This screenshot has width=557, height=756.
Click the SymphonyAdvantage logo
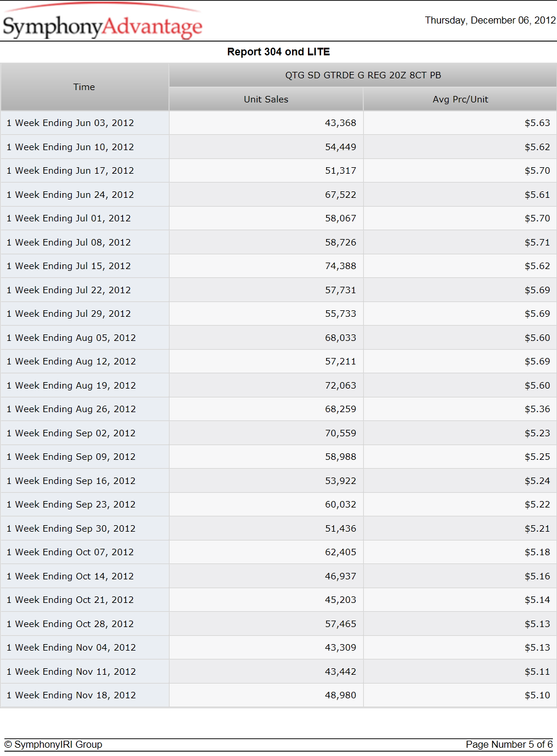point(102,22)
